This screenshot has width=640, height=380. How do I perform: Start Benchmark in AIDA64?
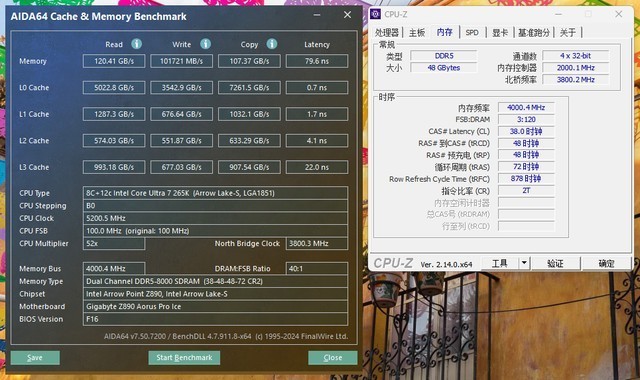184,358
